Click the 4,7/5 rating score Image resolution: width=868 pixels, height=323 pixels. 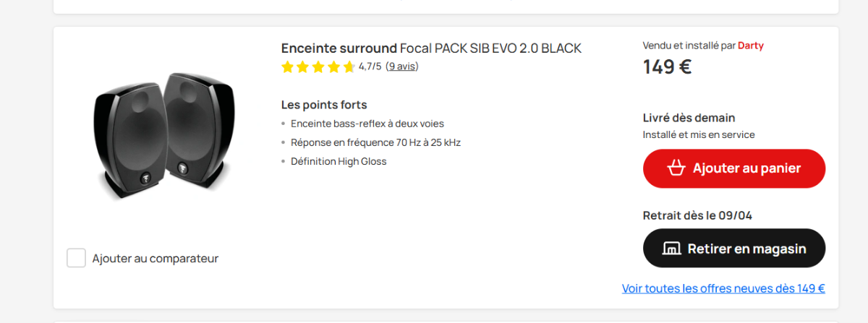point(370,67)
